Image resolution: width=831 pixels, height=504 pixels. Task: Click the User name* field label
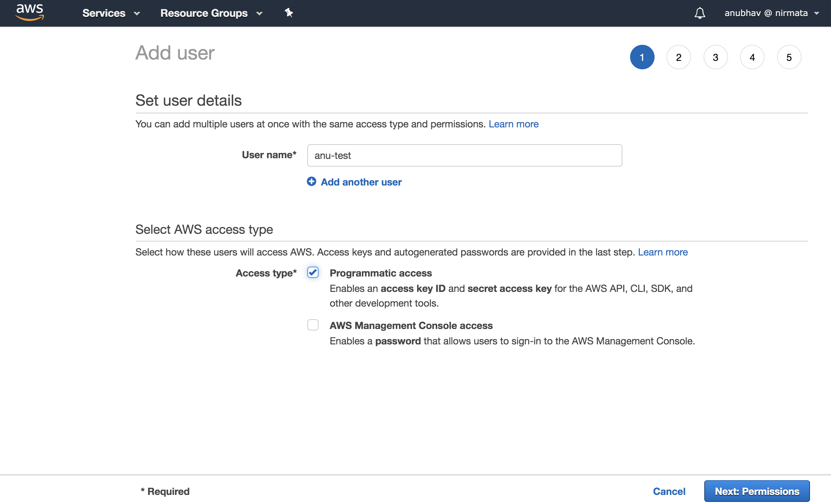coord(269,155)
